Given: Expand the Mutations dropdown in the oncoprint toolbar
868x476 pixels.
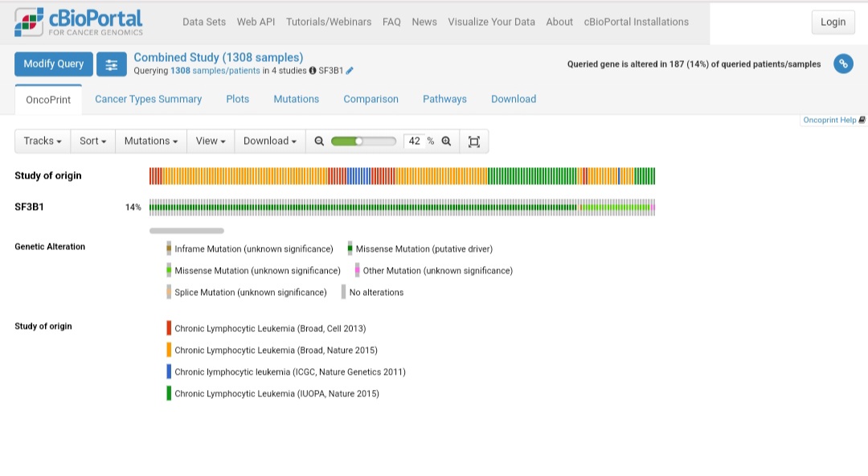Looking at the screenshot, I should 150,141.
